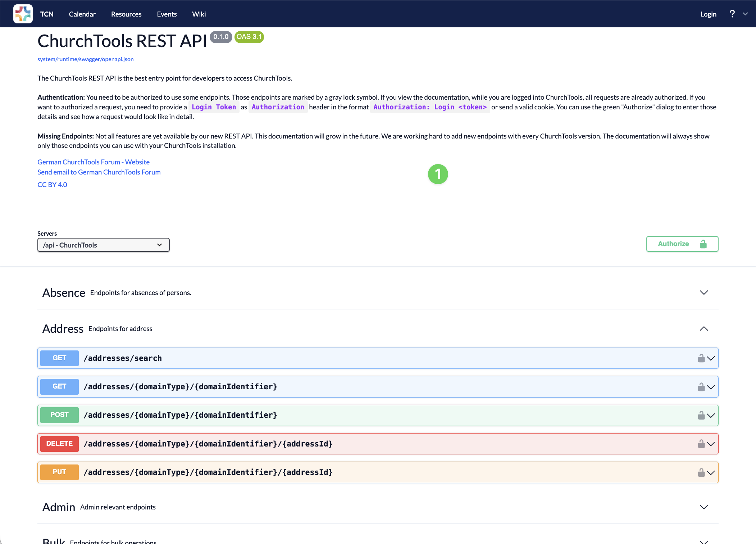Click the DELETE /addresses/.../{addressId} path
The image size is (756, 544).
(208, 444)
